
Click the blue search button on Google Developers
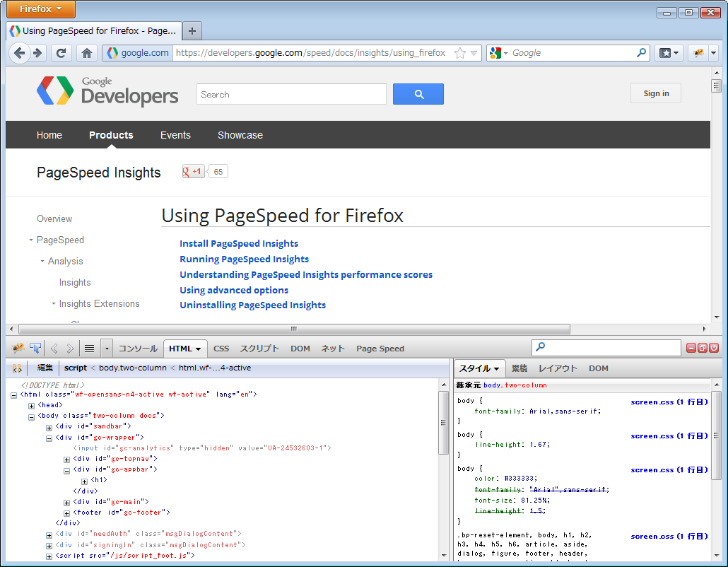point(418,94)
